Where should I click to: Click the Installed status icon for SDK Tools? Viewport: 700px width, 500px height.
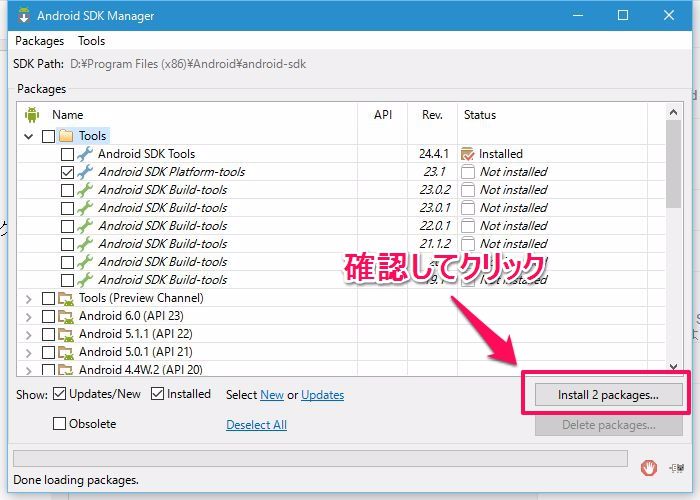click(x=467, y=154)
